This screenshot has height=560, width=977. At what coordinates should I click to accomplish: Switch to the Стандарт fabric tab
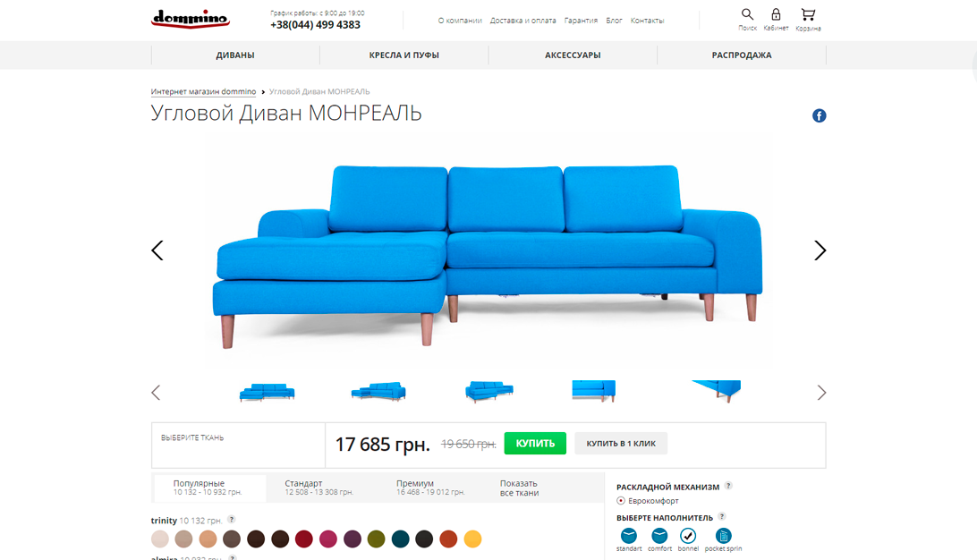319,488
